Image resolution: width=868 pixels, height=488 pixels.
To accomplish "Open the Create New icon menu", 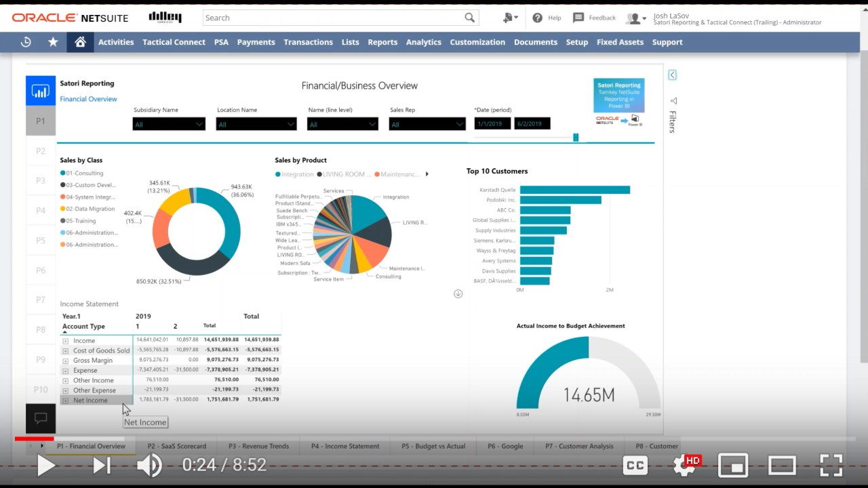I will (x=510, y=18).
